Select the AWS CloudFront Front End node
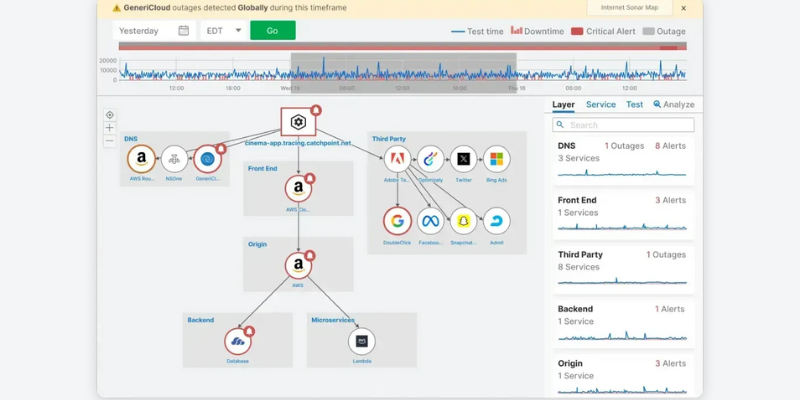Image resolution: width=800 pixels, height=400 pixels. [x=298, y=188]
